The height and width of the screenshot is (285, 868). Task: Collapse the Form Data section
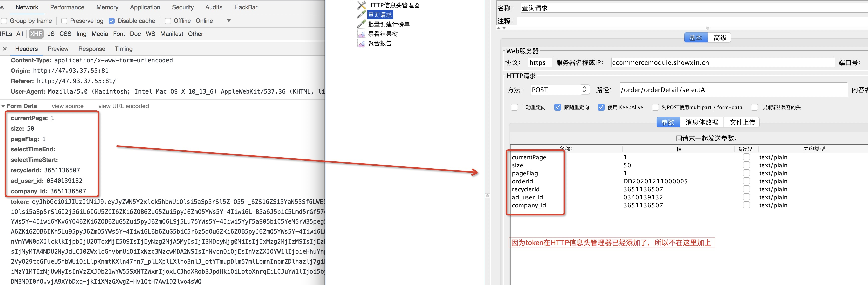pos(4,106)
